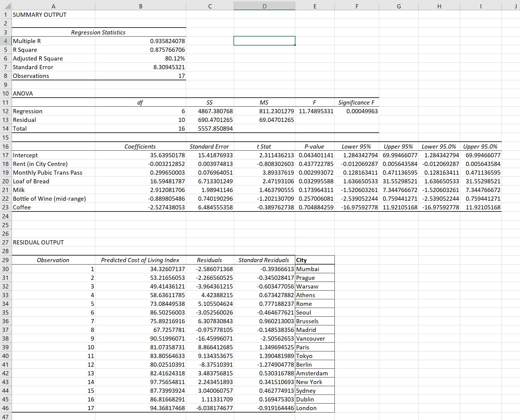The image size is (520, 420).
Task: Select column A header
Action: [x=53, y=5]
